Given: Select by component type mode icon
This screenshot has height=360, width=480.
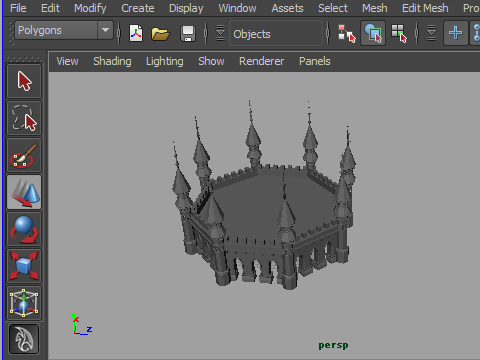Looking at the screenshot, I should (399, 33).
